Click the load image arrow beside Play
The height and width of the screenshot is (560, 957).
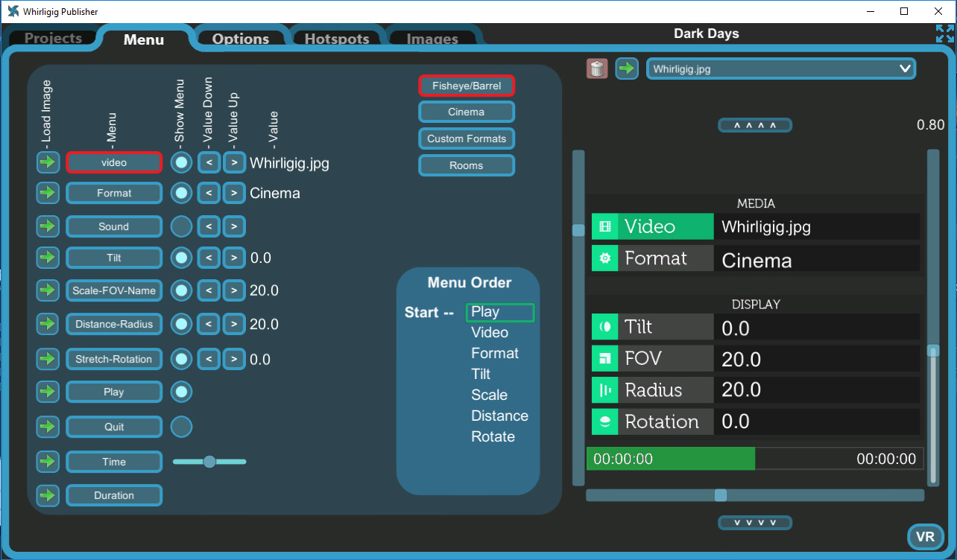click(x=48, y=392)
